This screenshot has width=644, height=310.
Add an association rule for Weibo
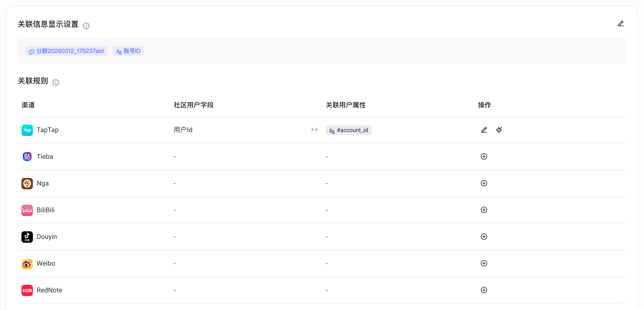pyautogui.click(x=484, y=263)
